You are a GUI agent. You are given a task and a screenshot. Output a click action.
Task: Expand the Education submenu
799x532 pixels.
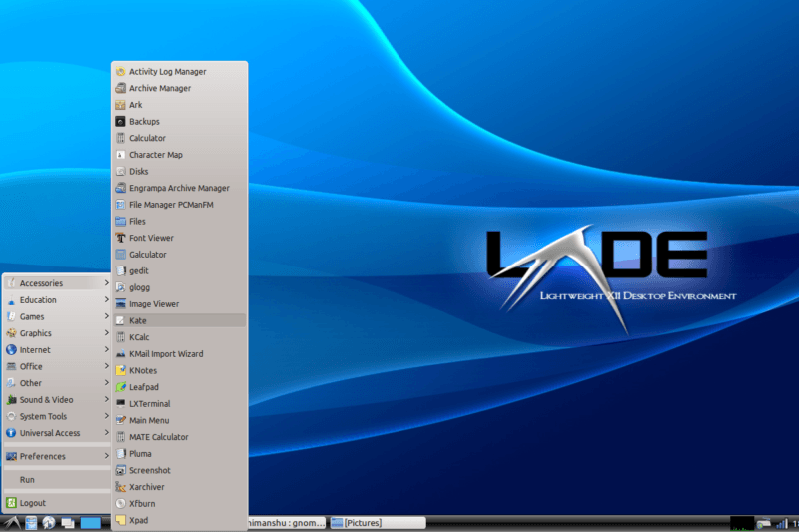pos(57,300)
